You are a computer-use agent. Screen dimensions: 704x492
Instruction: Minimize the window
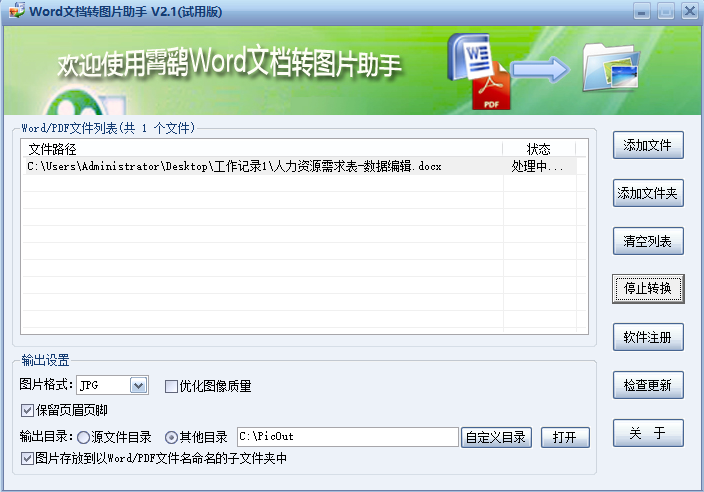pos(642,11)
